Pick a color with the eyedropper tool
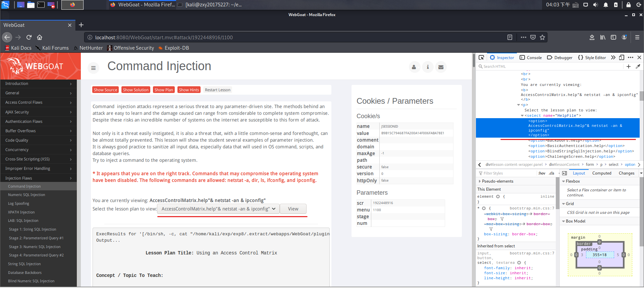 pos(638,66)
